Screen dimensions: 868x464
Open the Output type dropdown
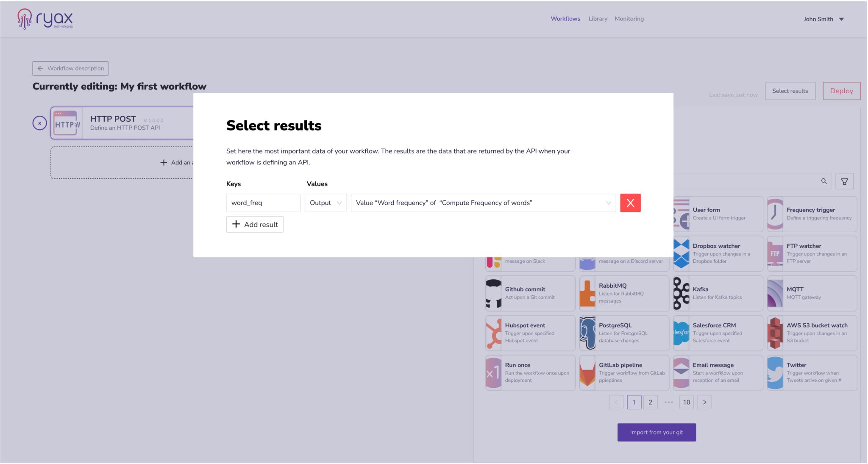pos(325,203)
